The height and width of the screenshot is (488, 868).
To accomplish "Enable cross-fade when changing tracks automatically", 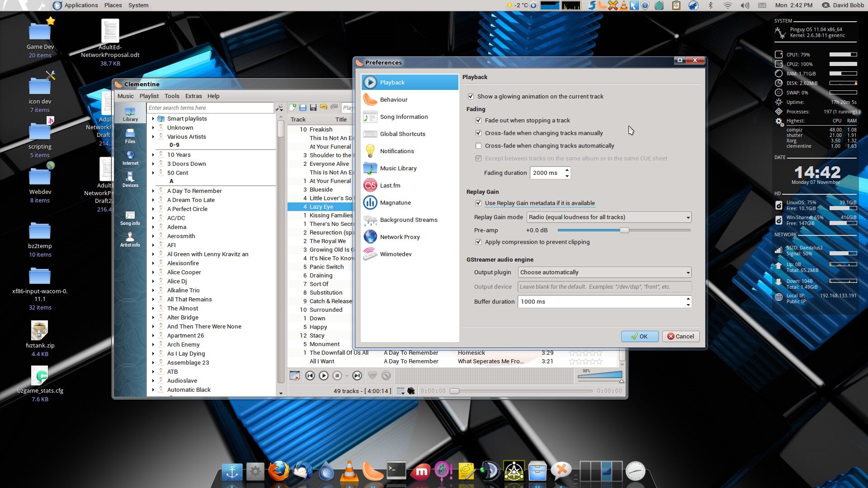I will (478, 145).
